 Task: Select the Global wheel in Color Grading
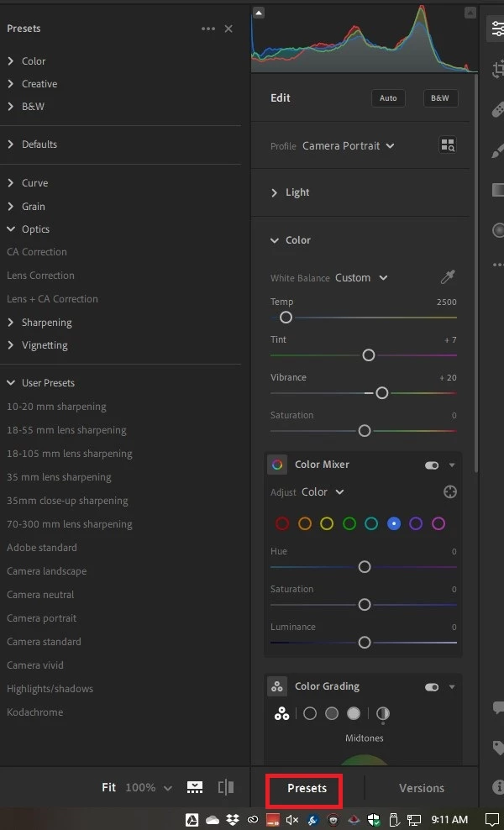click(x=382, y=713)
